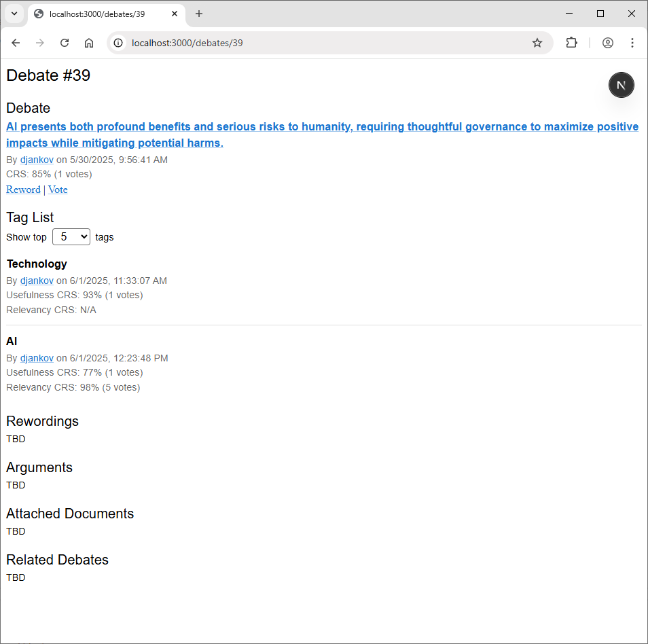Close the localhost:3000/debates/39 tab
The width and height of the screenshot is (648, 644).
point(175,14)
